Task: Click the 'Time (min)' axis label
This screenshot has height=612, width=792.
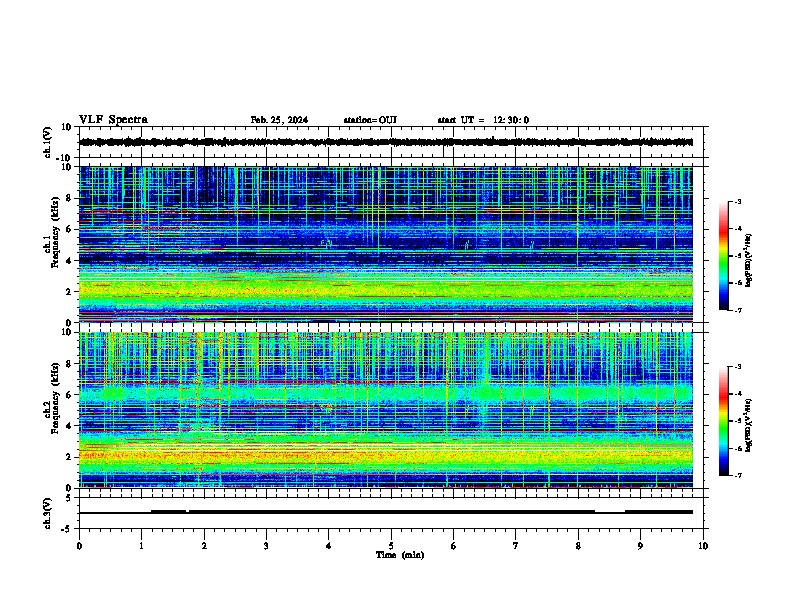Action: tap(400, 555)
